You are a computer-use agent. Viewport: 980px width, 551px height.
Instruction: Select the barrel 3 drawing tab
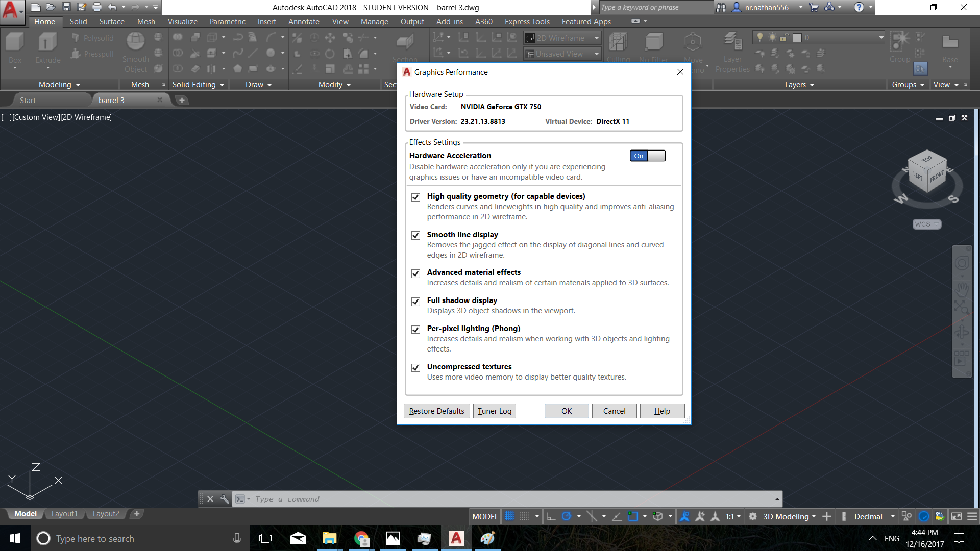coord(112,100)
